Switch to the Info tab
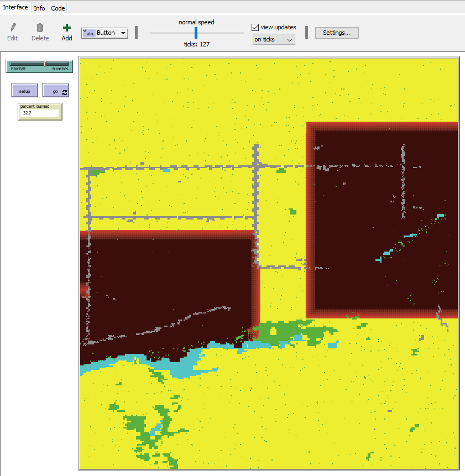This screenshot has width=465, height=476. click(39, 8)
